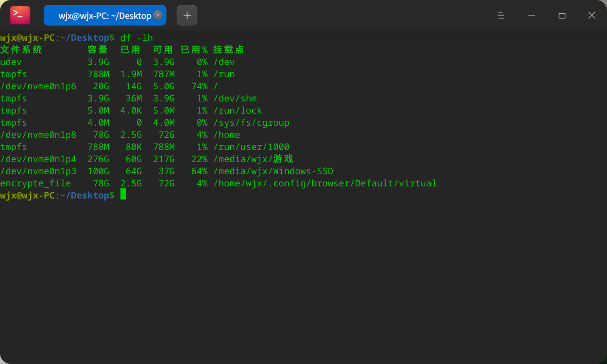Image resolution: width=607 pixels, height=364 pixels.
Task: Click the typed 'df -lh' command text
Action: [x=136, y=37]
